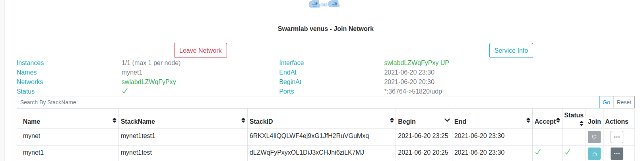Sort by Accept column arrows

click(558, 120)
